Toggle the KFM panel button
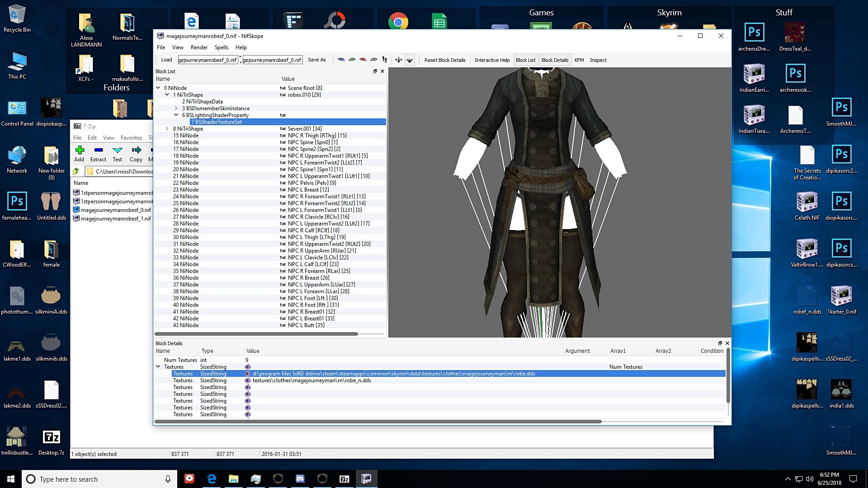This screenshot has height=488, width=868. 579,60
